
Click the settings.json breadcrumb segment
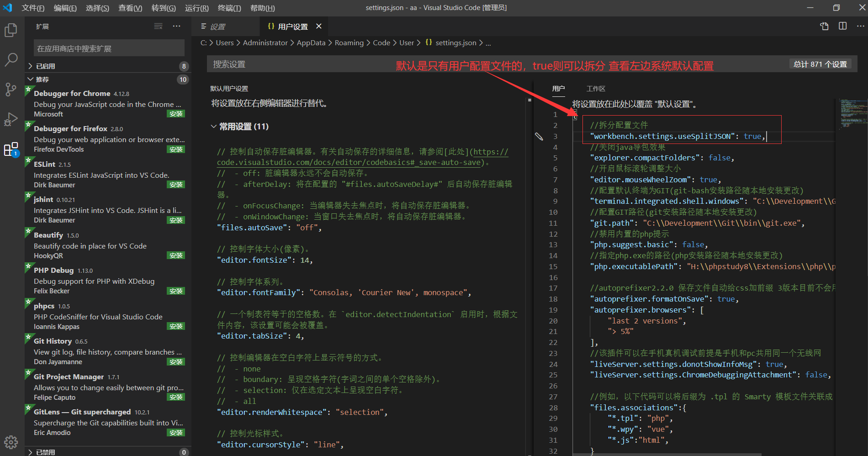(x=456, y=42)
